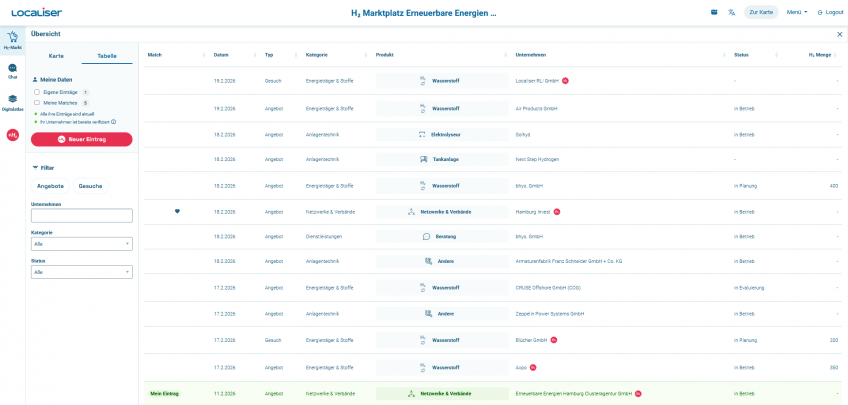Close the Übersicht panel with the X
Image resolution: width=848 pixels, height=405 pixels.
pyautogui.click(x=839, y=34)
